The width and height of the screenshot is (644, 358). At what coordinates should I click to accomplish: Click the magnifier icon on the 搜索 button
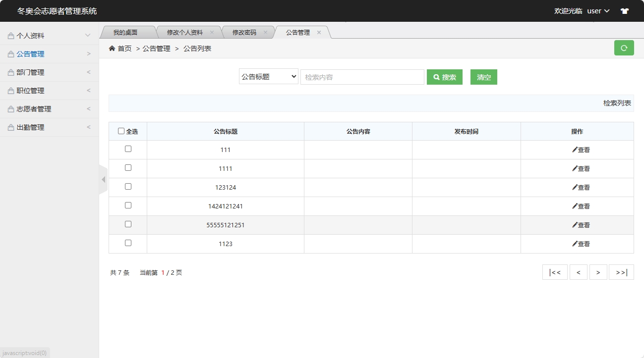tap(436, 77)
